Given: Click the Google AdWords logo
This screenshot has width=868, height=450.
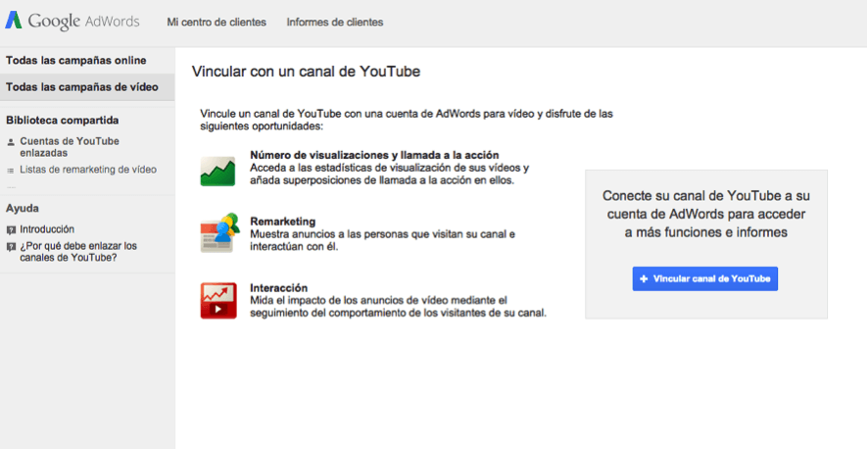Looking at the screenshot, I should pos(72,21).
